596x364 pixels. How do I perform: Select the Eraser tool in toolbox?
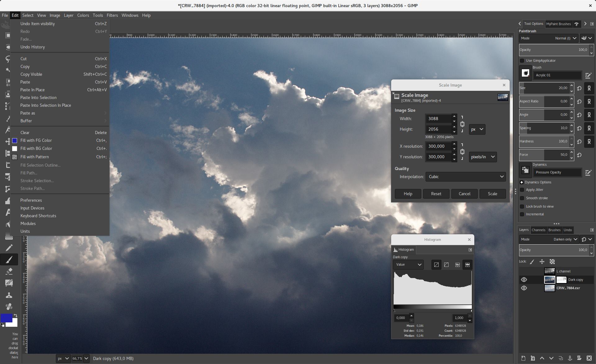pos(9,271)
